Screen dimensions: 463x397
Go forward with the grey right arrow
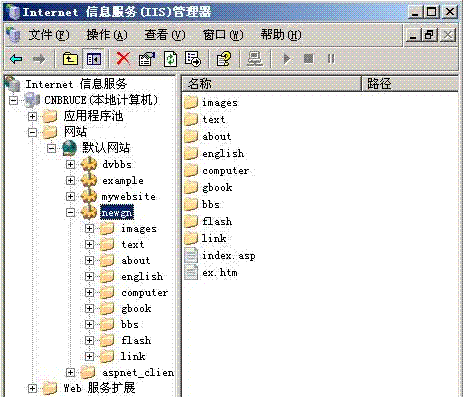pos(39,59)
